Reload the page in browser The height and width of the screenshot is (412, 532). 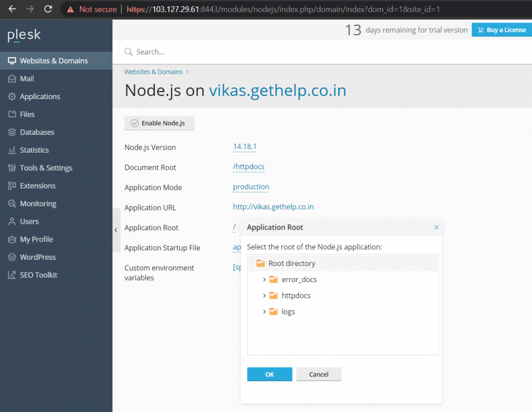(48, 9)
